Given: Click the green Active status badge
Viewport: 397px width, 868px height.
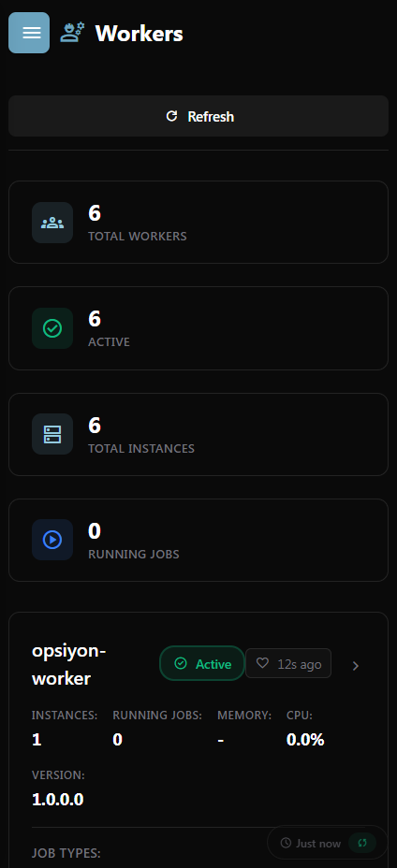Looking at the screenshot, I should (202, 663).
